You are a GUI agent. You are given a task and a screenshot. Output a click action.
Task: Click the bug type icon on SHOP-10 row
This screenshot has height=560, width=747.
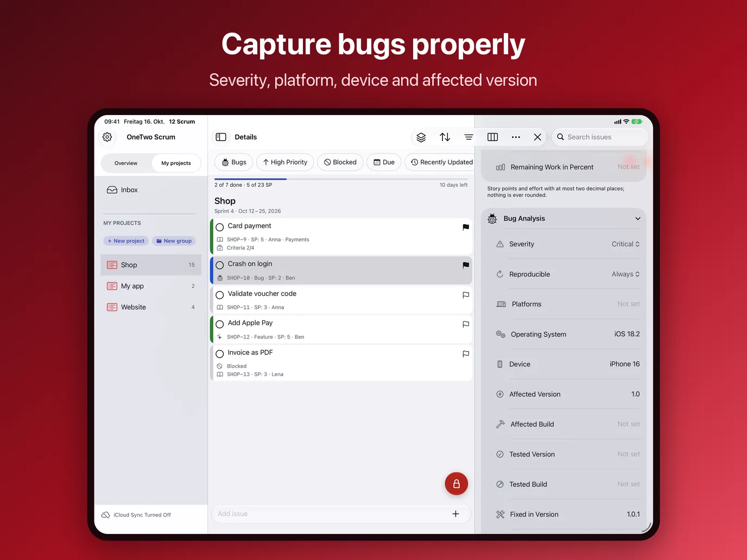220,278
